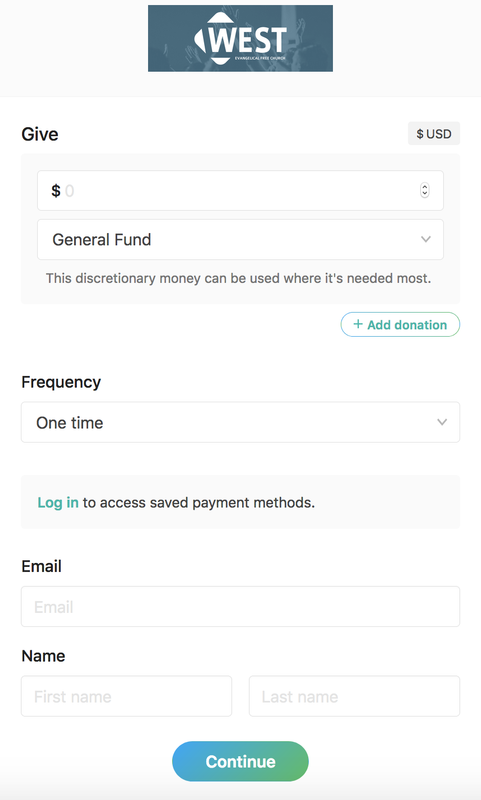Click the dollar sign in amount box

point(56,191)
